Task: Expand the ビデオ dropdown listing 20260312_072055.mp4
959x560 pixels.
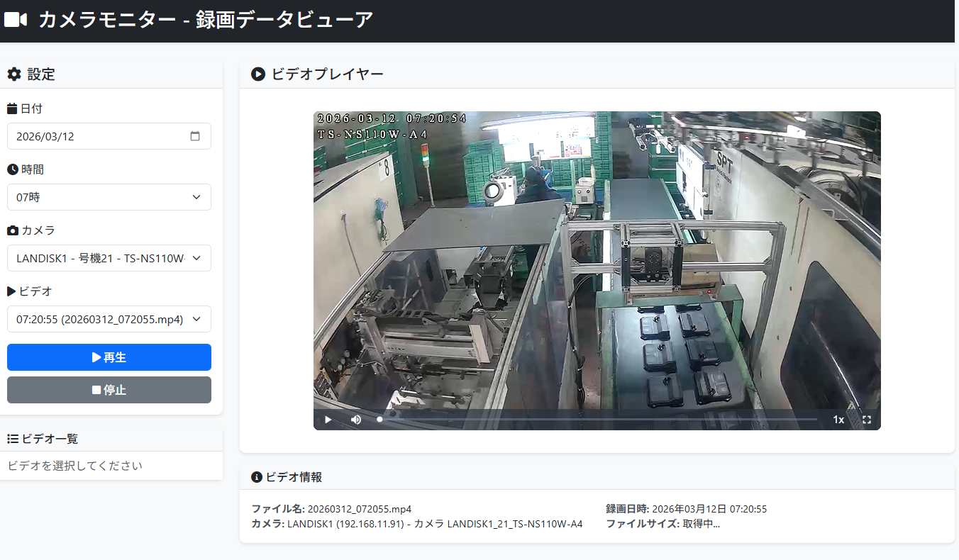Action: point(109,319)
